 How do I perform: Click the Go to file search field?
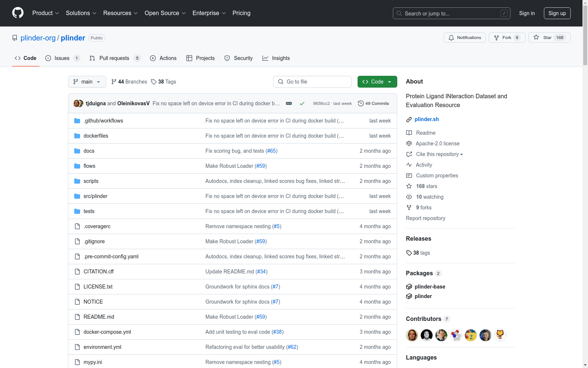[312, 82]
